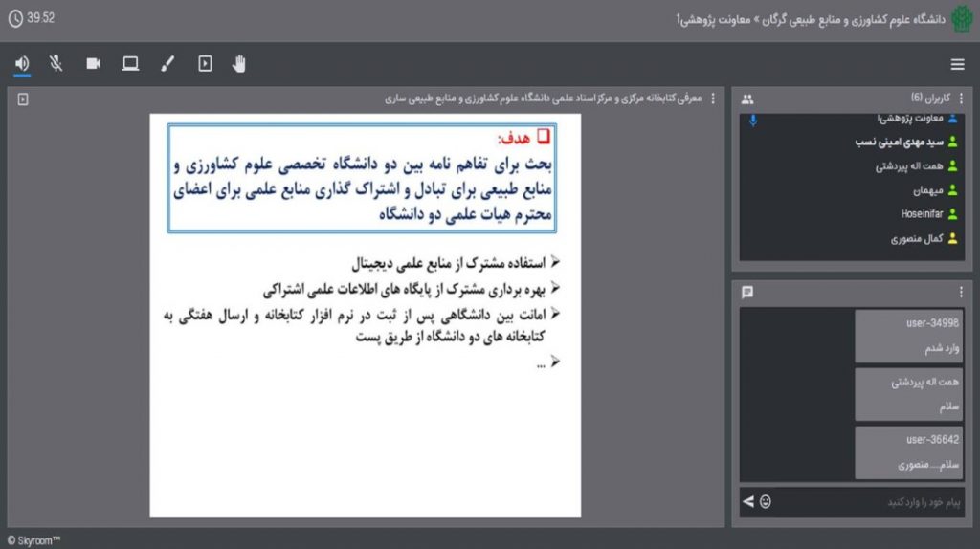Image resolution: width=980 pixels, height=549 pixels.
Task: Open the hamburger main menu
Action: coord(957,65)
